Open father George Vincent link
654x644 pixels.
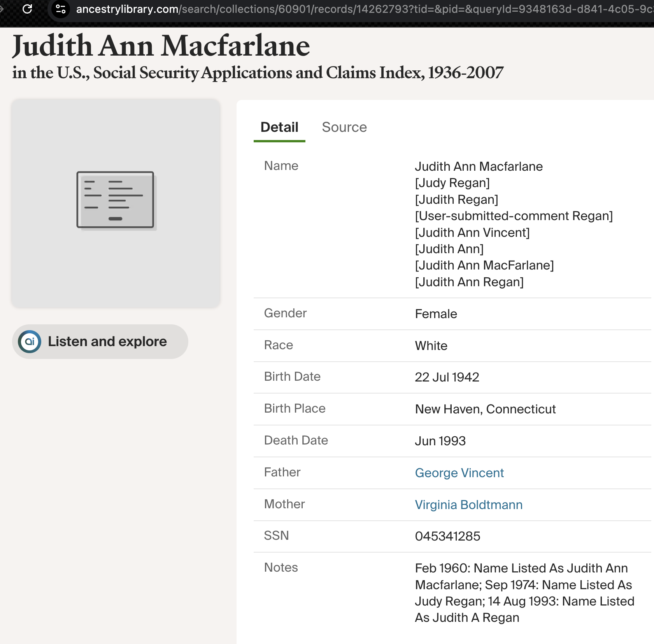tap(459, 473)
